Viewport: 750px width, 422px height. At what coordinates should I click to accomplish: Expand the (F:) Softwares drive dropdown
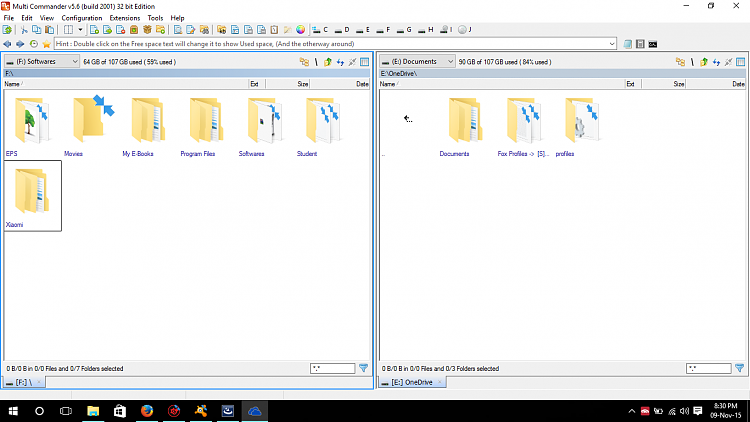tap(76, 62)
